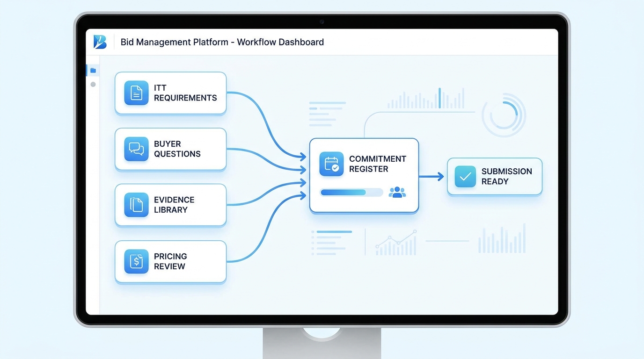This screenshot has width=644, height=359.
Task: Open the Submission Ready card
Action: click(495, 176)
